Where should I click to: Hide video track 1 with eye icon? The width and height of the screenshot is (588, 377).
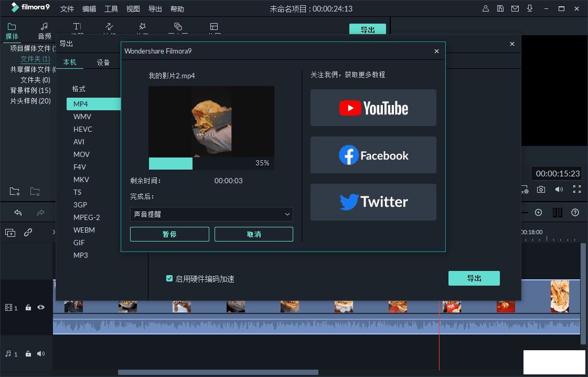pyautogui.click(x=41, y=307)
